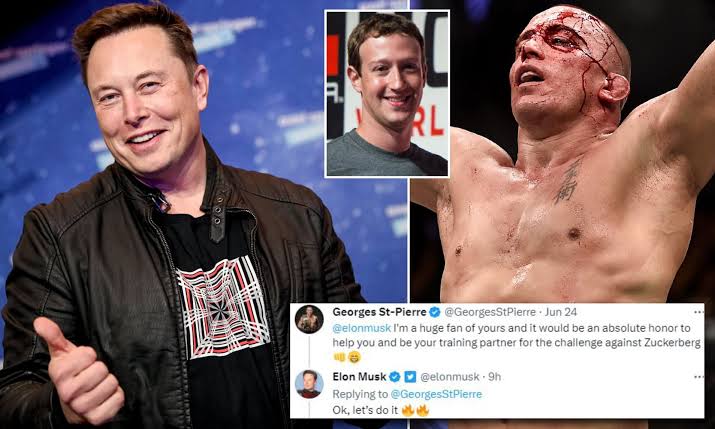Open the @GeorgesStPierre link after "Replying to"
The height and width of the screenshot is (429, 715).
click(436, 394)
